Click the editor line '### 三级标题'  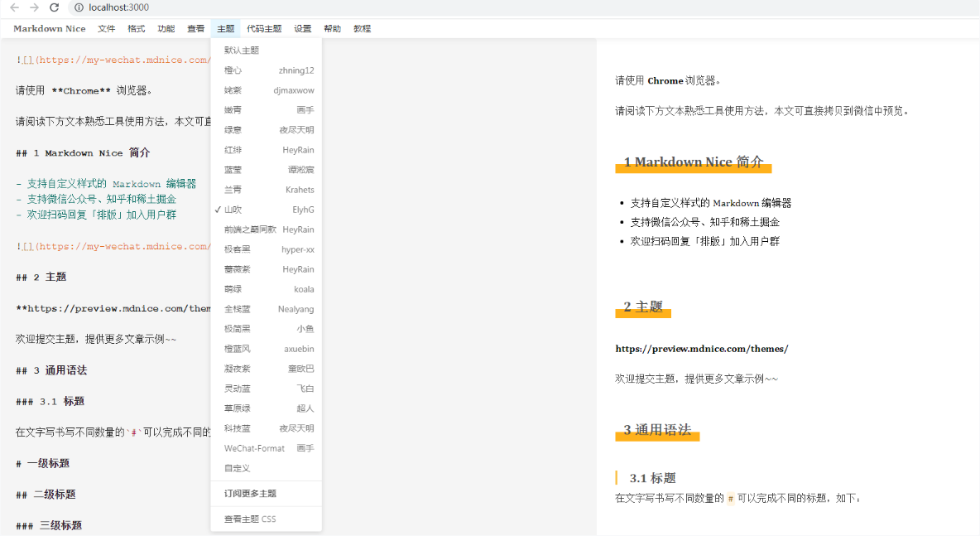[x=49, y=525]
